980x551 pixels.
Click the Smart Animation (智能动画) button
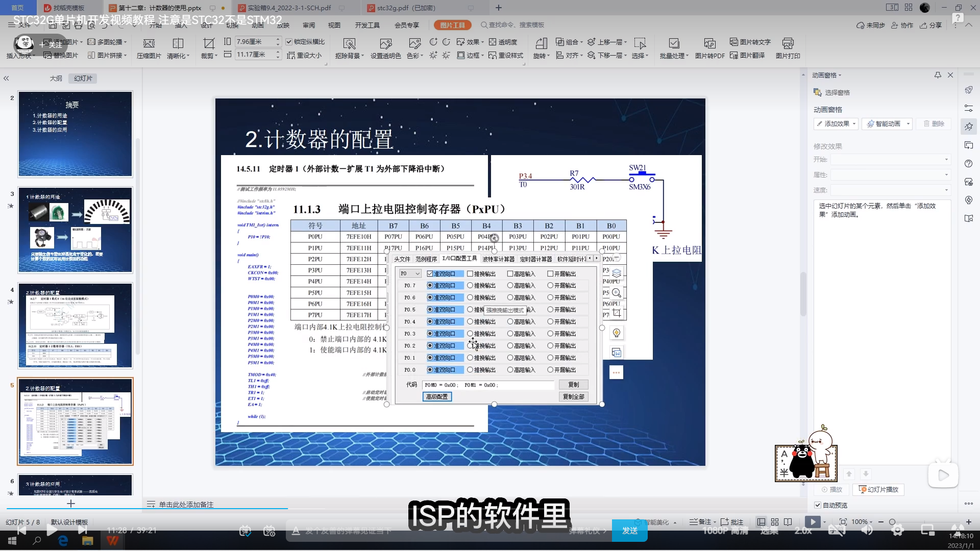[x=887, y=124]
